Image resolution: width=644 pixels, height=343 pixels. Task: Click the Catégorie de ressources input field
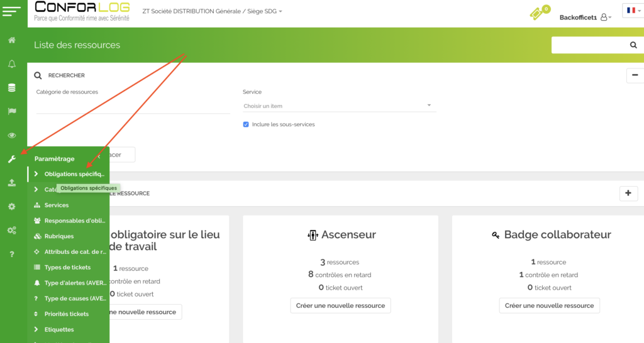pyautogui.click(x=133, y=106)
